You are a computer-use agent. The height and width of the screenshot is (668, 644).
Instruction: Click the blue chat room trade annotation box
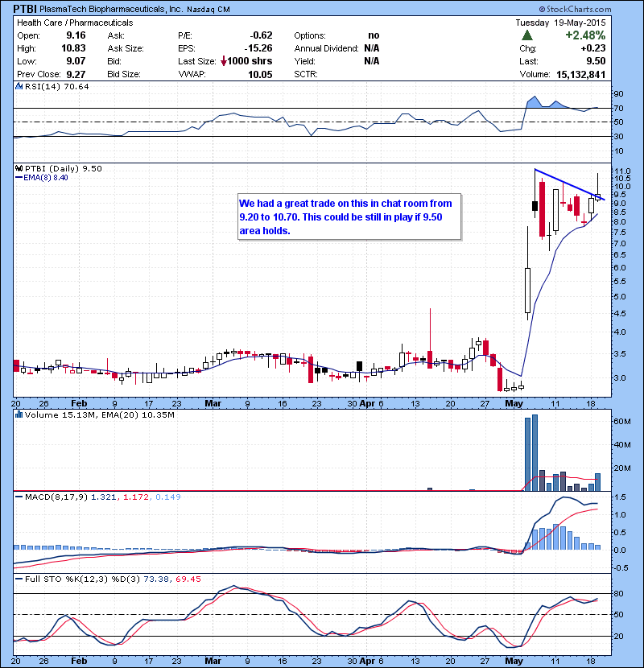click(349, 216)
